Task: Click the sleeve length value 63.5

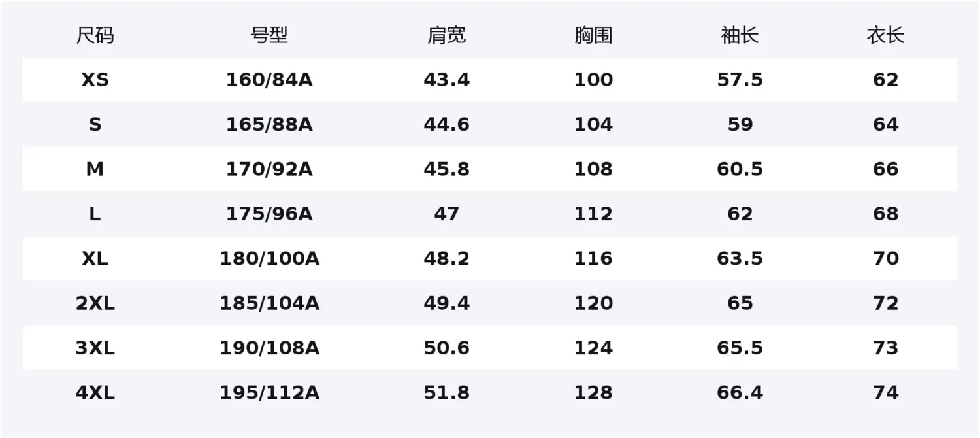Action: point(740,259)
